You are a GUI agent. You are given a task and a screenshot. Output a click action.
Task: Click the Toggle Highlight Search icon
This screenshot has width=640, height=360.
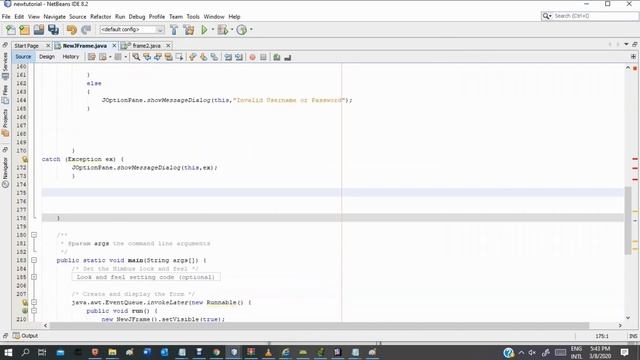(168, 57)
